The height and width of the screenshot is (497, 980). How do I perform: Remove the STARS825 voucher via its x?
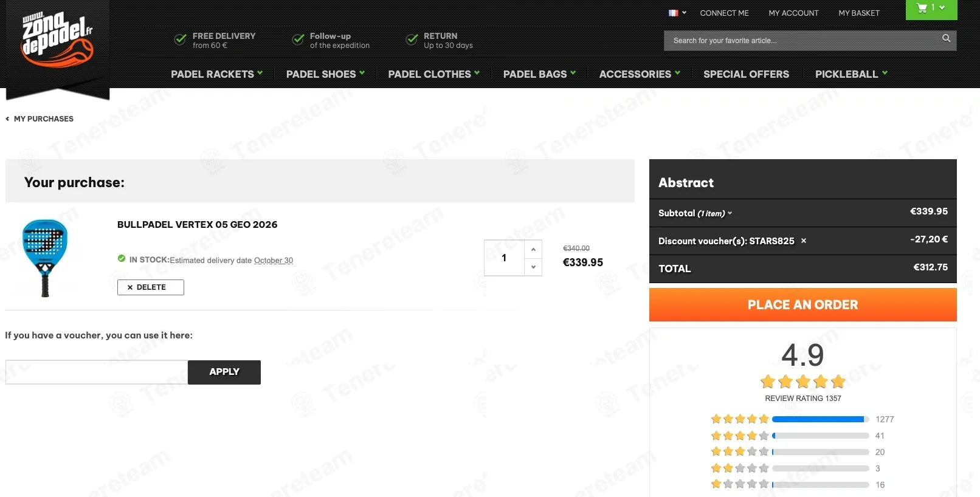point(804,241)
